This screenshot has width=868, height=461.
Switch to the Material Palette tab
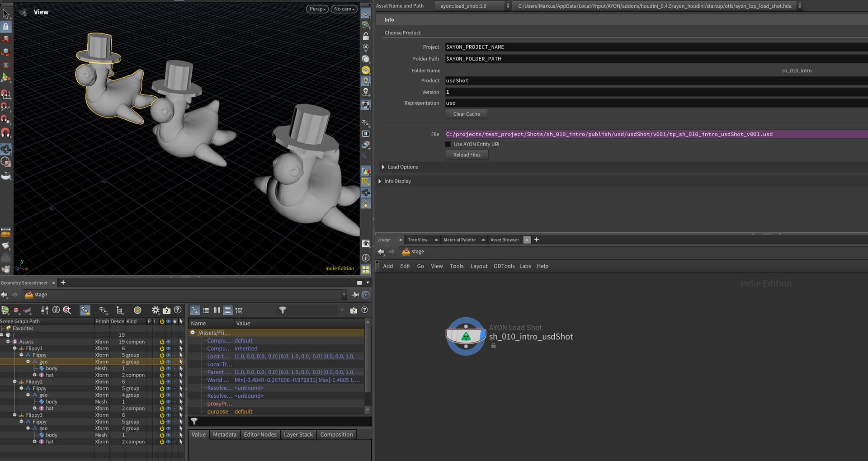pyautogui.click(x=459, y=240)
